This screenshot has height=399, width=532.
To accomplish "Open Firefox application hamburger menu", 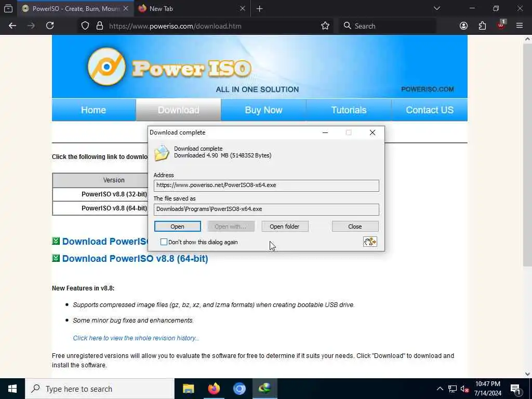I will pos(520,26).
